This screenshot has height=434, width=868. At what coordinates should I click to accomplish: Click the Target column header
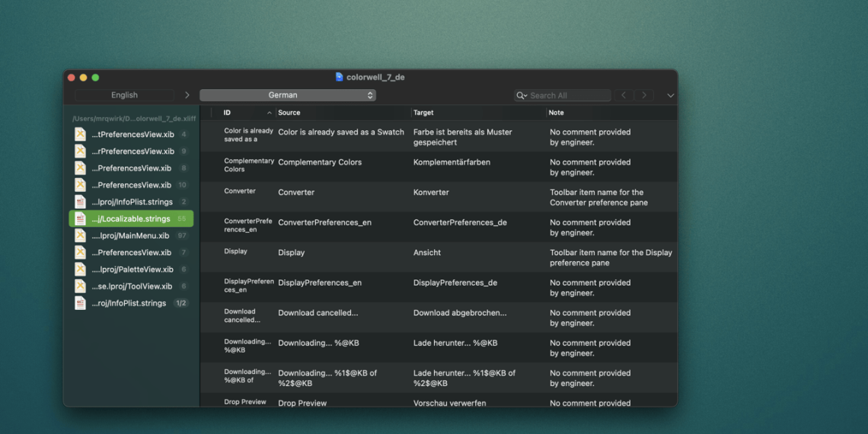[423, 113]
